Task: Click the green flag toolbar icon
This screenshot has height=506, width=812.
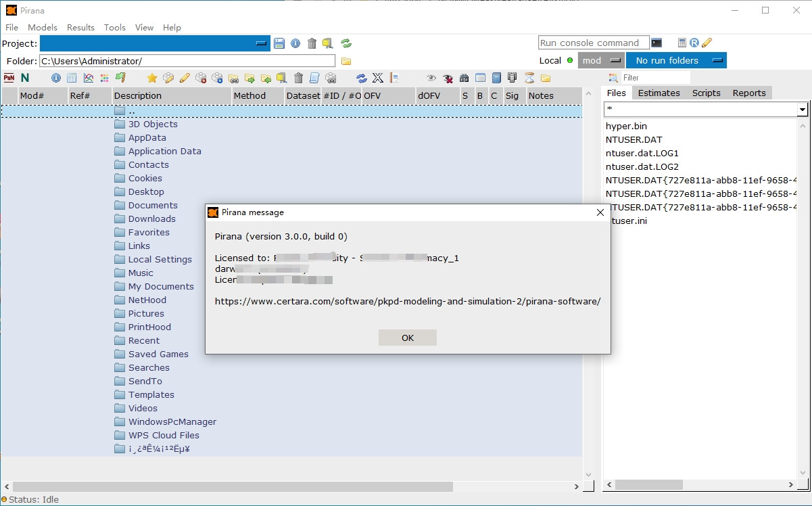Action: coord(120,78)
